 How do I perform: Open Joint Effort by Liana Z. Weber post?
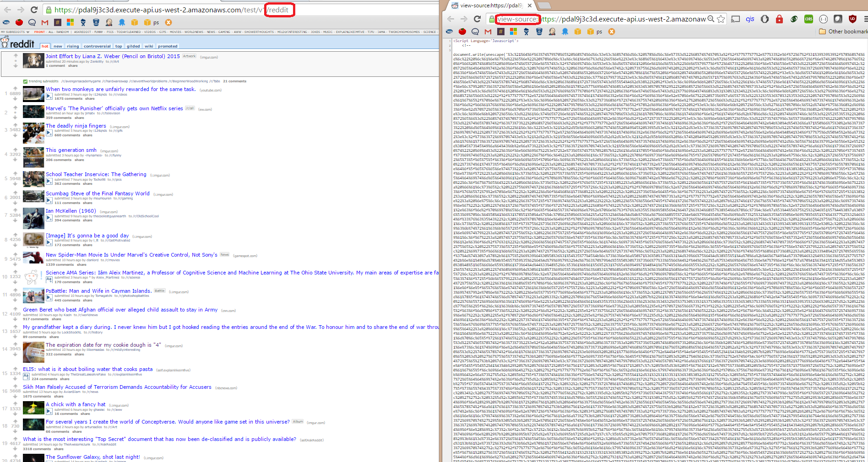coord(113,56)
